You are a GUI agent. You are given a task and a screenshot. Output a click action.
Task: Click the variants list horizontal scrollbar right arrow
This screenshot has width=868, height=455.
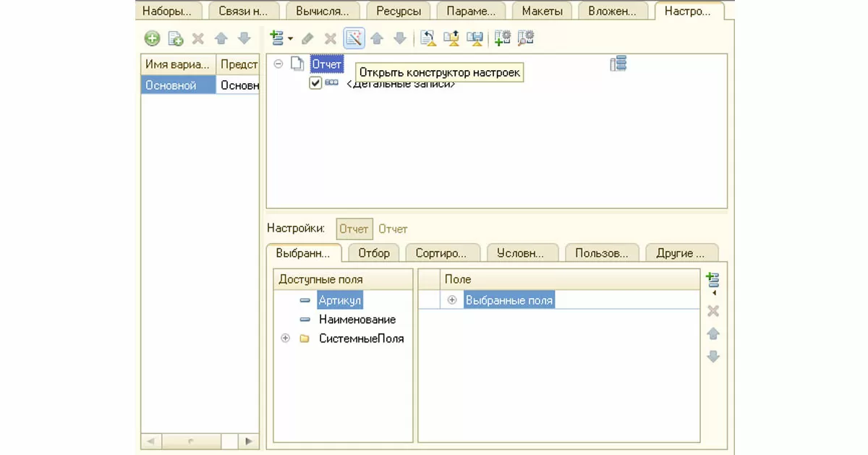(248, 441)
